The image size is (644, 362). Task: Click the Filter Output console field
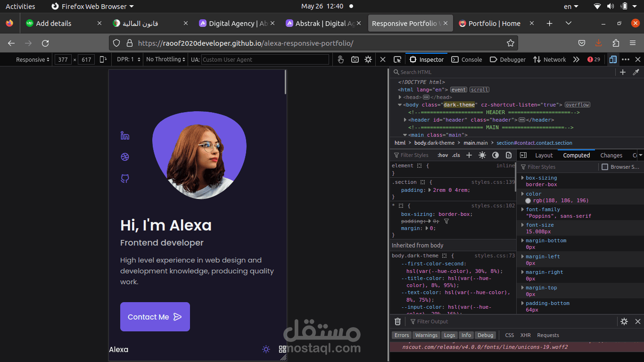[x=512, y=321]
